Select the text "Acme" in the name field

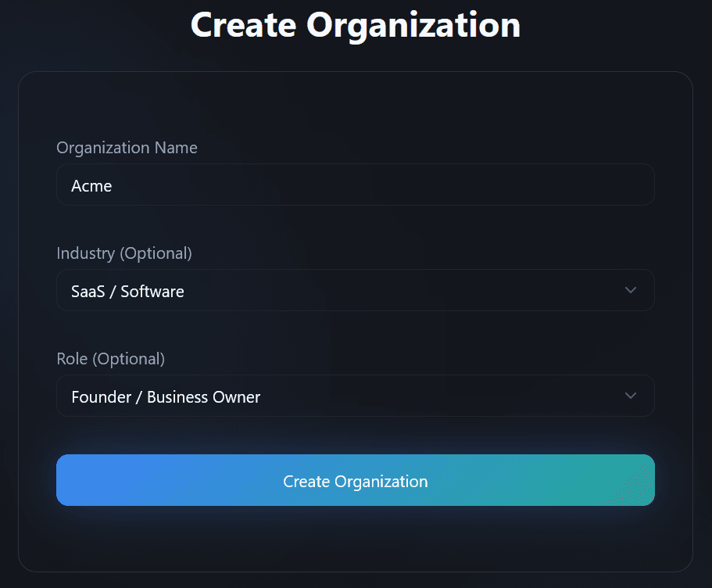(91, 185)
